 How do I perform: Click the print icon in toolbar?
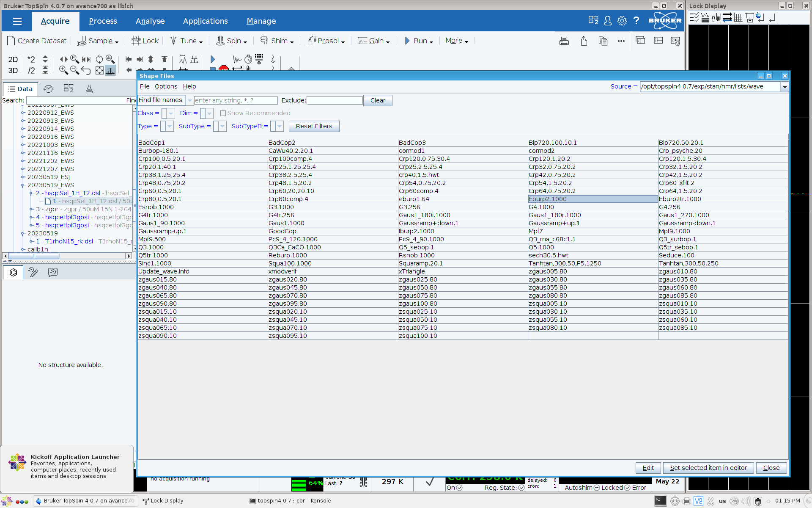pyautogui.click(x=564, y=41)
